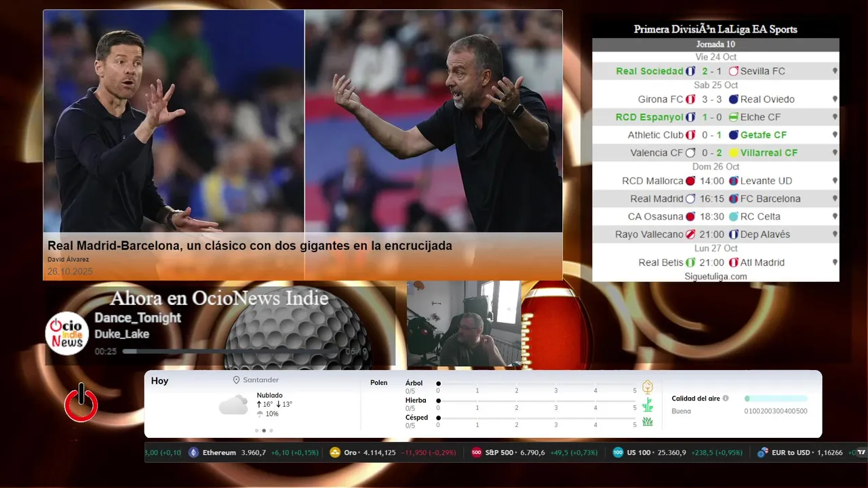This screenshot has height=488, width=868.
Task: Click the right coach photo in black polo
Action: click(x=434, y=121)
